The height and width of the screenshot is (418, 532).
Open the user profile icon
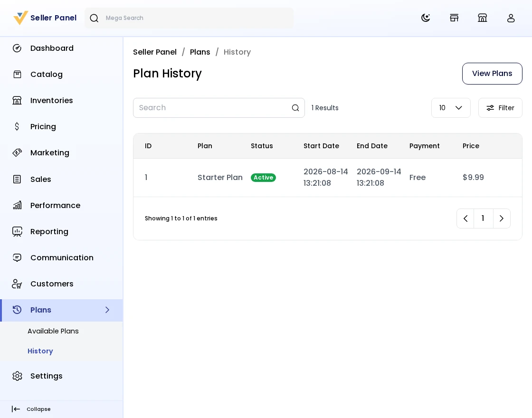(511, 18)
